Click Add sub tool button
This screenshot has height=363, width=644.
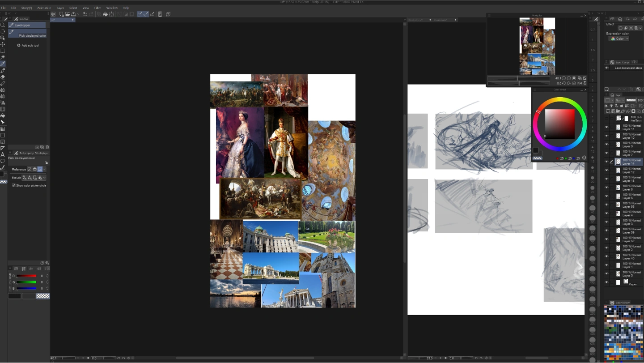pyautogui.click(x=28, y=45)
